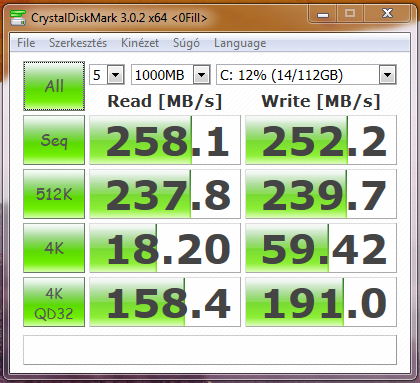
Task: Expand the test count dropdown showing 5
Action: tap(116, 75)
